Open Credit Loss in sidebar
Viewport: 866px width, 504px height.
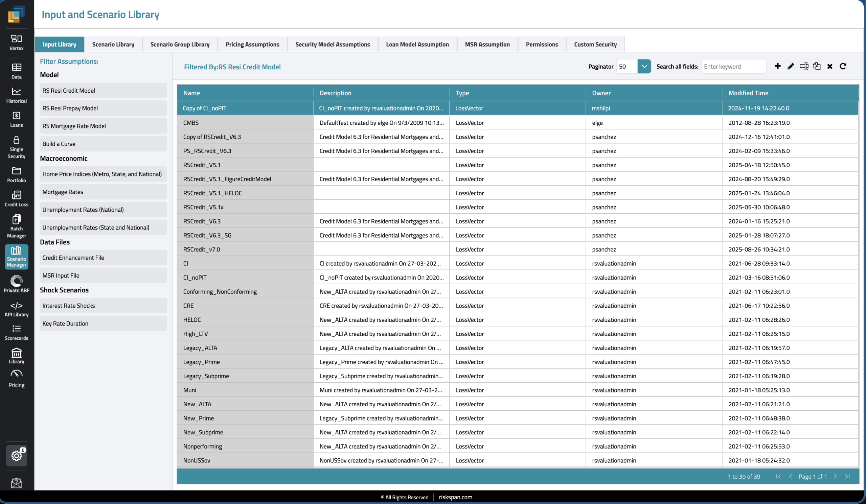[17, 199]
